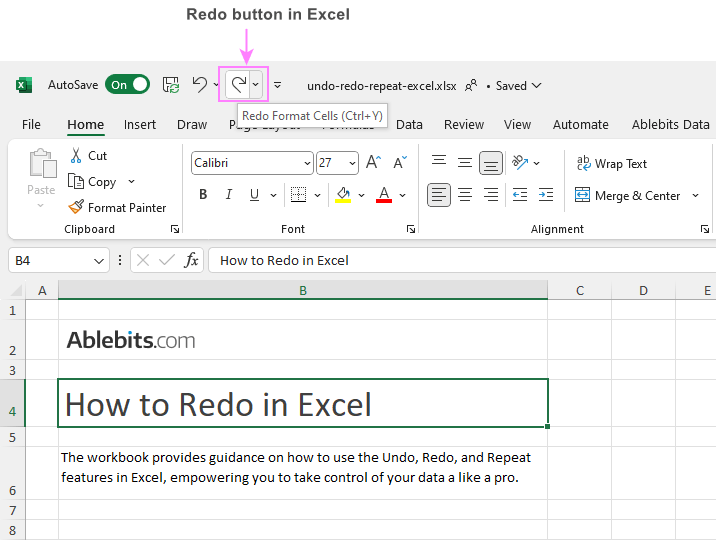Apply the yellow fill color swatch

343,195
